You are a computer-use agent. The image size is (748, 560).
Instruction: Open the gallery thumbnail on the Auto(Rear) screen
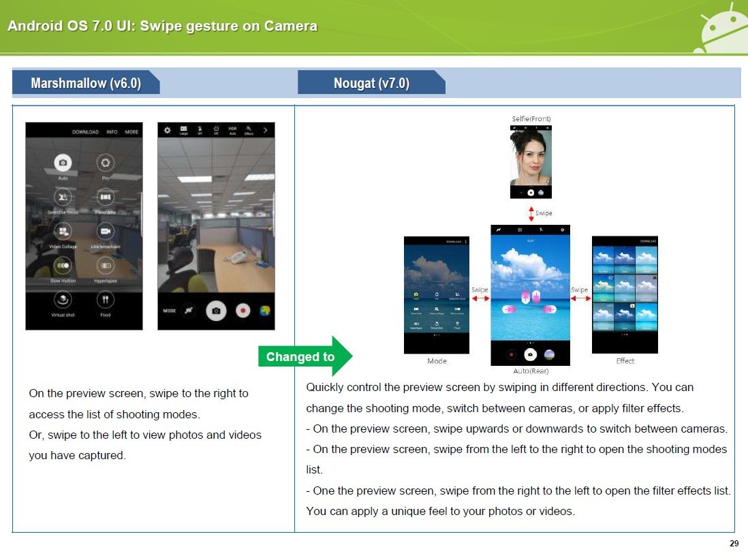click(x=548, y=354)
